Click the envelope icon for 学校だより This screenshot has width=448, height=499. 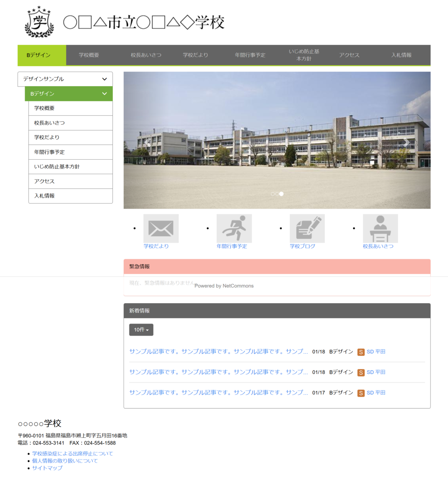[x=161, y=228]
